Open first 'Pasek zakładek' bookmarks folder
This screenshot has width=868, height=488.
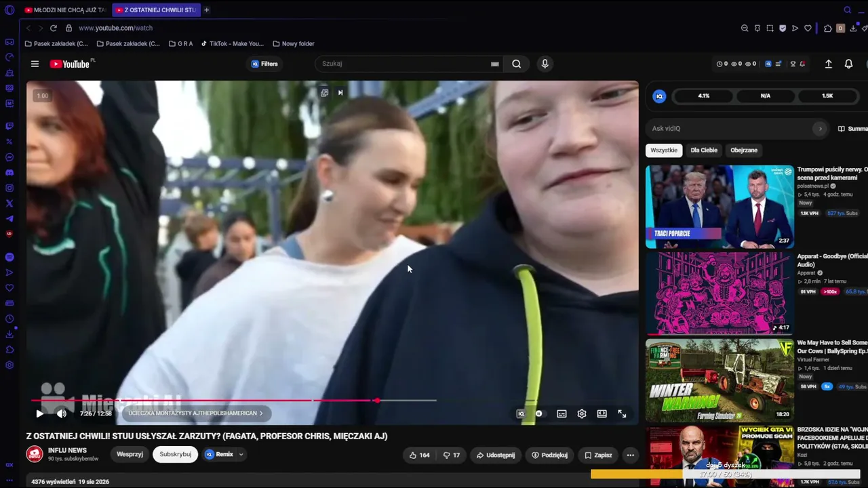[x=56, y=44]
